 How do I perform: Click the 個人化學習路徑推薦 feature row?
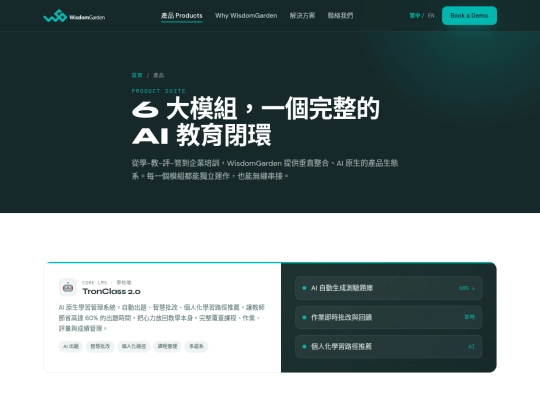[388, 346]
